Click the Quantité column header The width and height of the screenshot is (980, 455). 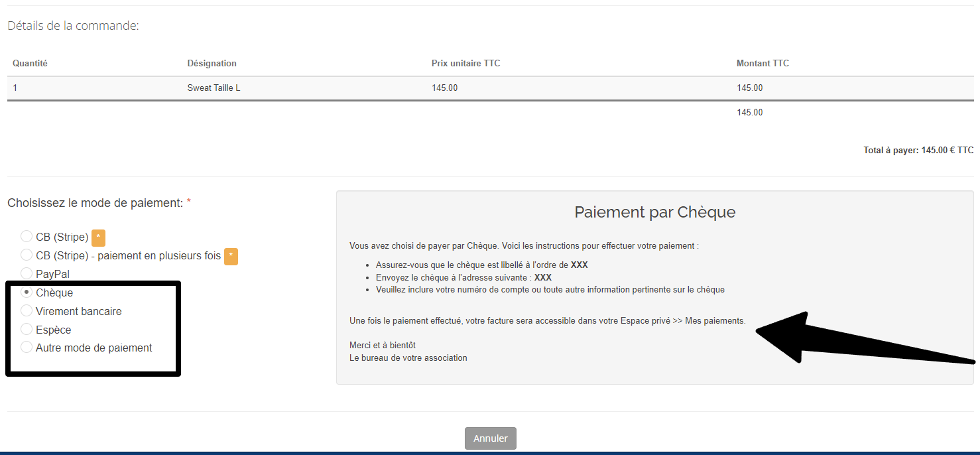(30, 64)
